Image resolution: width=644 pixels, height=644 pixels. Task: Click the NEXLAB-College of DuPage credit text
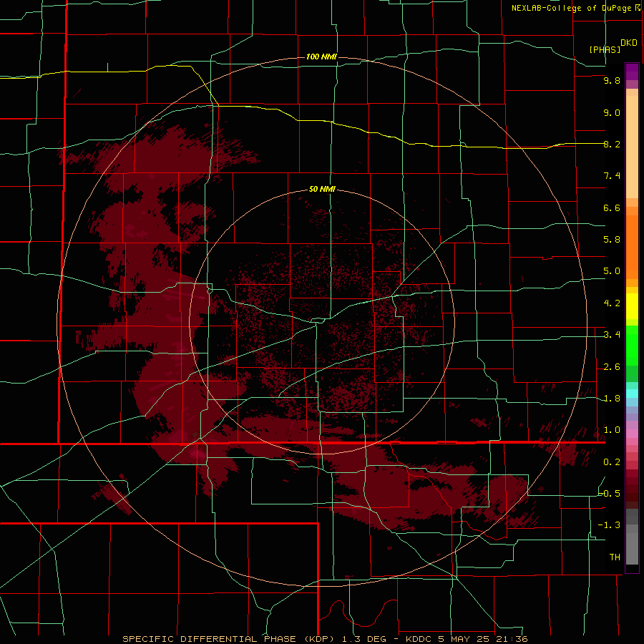tap(571, 8)
